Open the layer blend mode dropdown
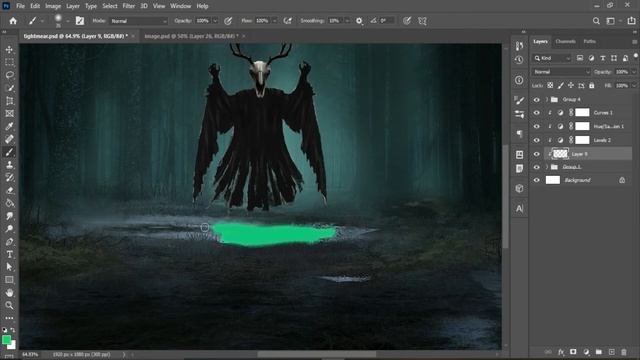 pos(561,72)
